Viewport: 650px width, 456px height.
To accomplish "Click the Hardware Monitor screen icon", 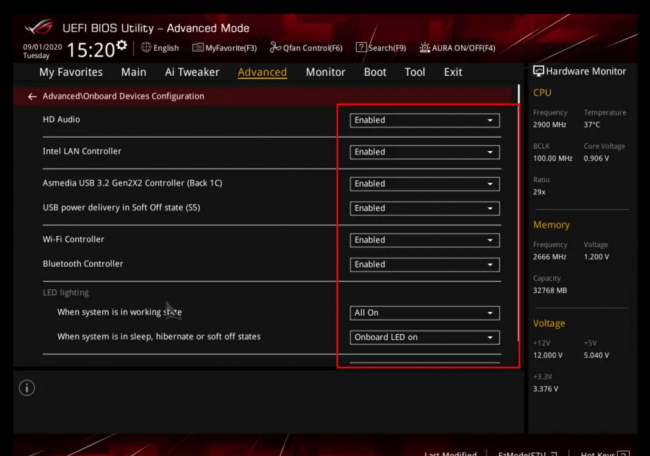I will pyautogui.click(x=538, y=71).
